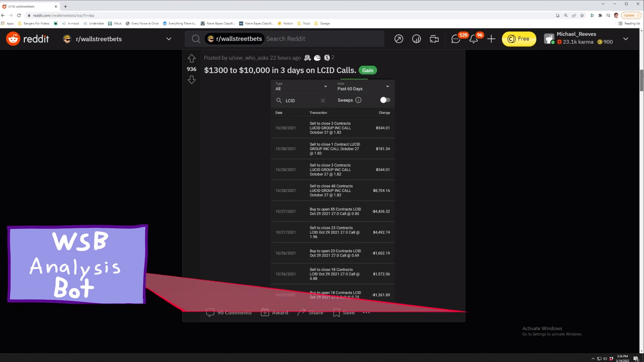Image resolution: width=644 pixels, height=362 pixels.
Task: Open the Notion bookmark
Action: click(x=285, y=23)
